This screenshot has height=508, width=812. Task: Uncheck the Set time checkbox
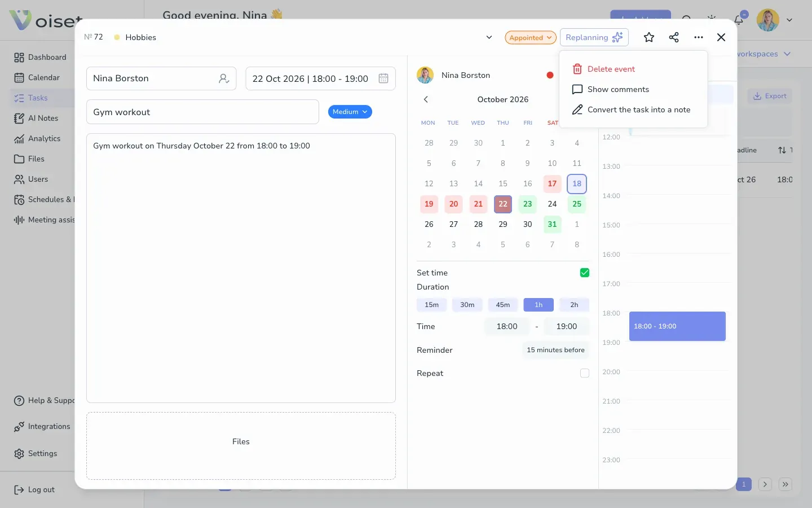pyautogui.click(x=585, y=273)
